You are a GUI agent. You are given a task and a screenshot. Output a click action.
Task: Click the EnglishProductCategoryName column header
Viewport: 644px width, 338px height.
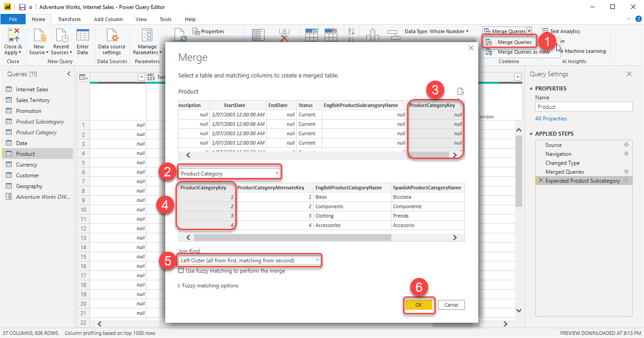352,188
